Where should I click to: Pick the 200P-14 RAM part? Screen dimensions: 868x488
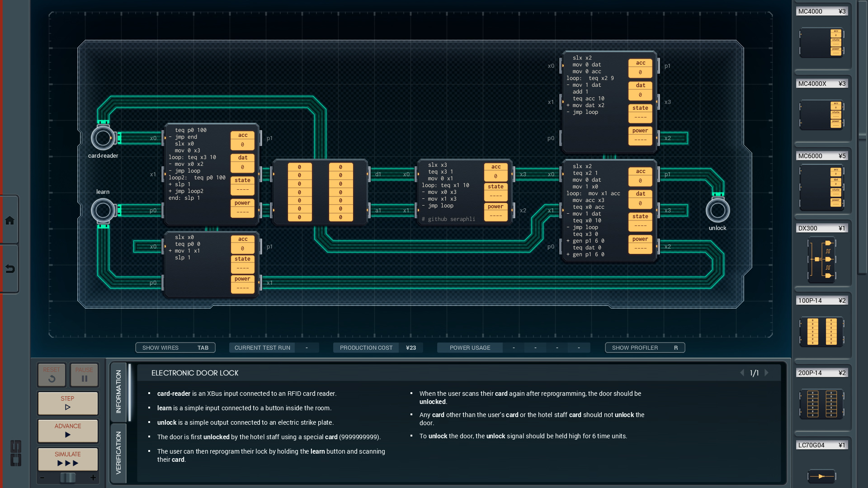[821, 404]
